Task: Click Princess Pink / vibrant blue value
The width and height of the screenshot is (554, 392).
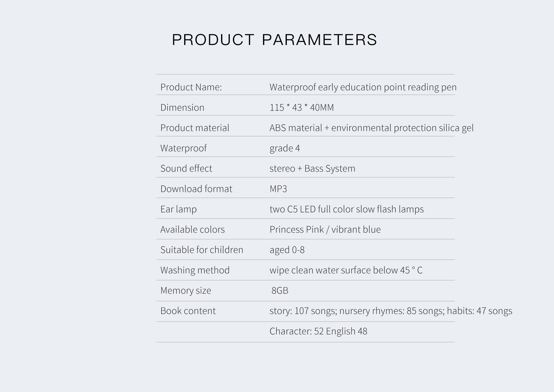Action: [325, 229]
